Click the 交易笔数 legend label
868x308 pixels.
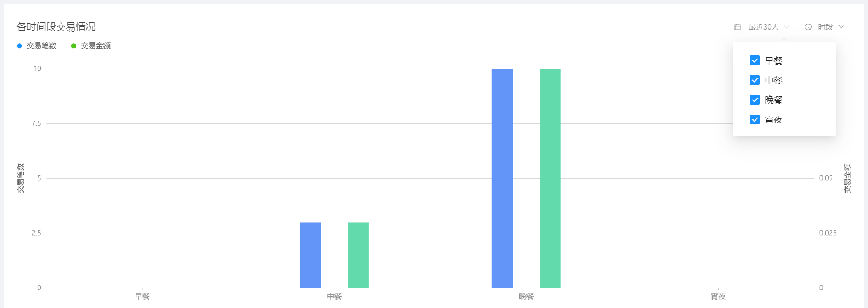click(x=42, y=46)
